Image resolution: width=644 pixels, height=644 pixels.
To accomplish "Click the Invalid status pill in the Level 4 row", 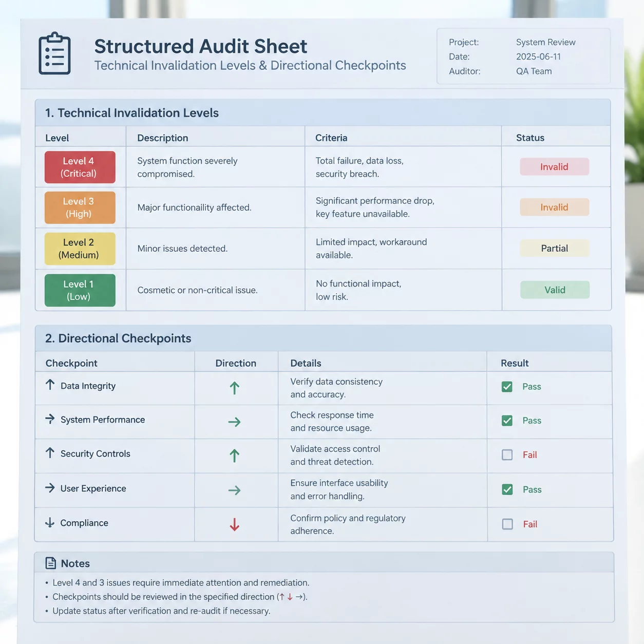I will pos(555,166).
